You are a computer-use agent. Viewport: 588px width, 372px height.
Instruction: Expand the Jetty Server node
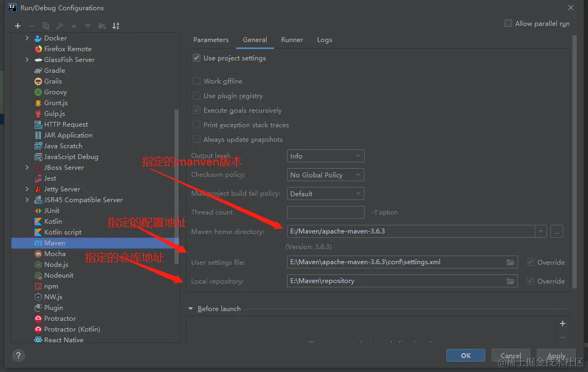pos(27,189)
